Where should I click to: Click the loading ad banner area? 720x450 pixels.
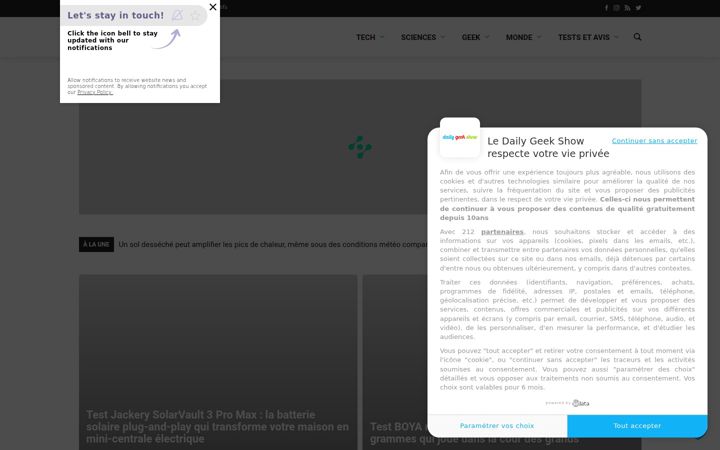click(x=360, y=147)
